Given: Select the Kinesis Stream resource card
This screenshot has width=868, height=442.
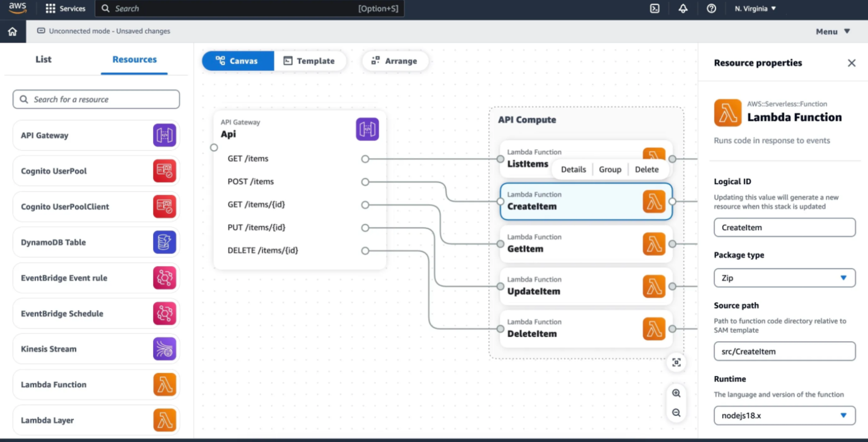Looking at the screenshot, I should pos(96,349).
